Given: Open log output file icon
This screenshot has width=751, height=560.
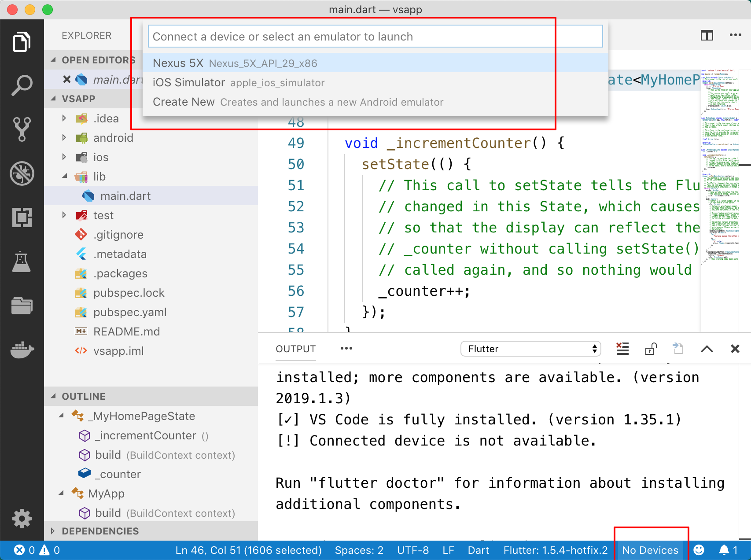Looking at the screenshot, I should [x=678, y=349].
